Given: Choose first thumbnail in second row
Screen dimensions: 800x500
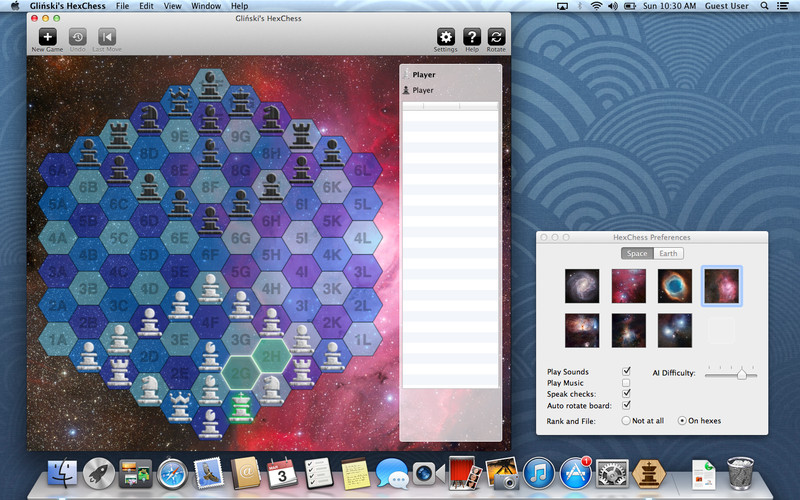Looking at the screenshot, I should (582, 331).
